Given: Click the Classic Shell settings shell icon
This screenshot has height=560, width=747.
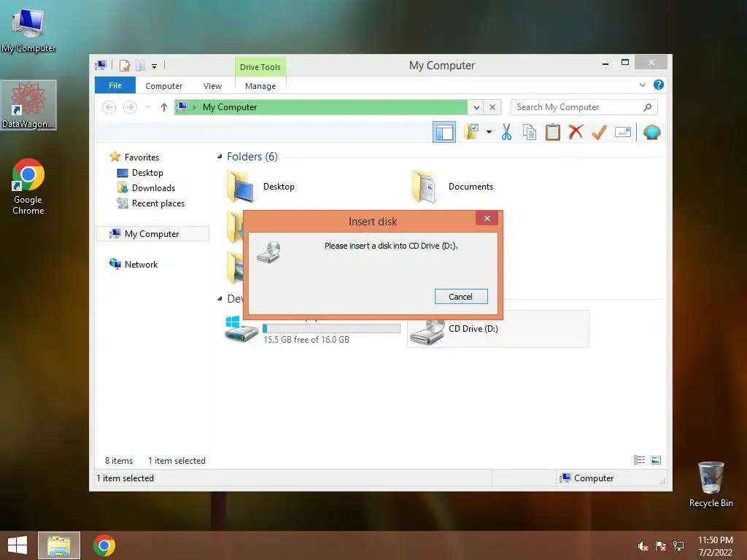Looking at the screenshot, I should (x=651, y=132).
